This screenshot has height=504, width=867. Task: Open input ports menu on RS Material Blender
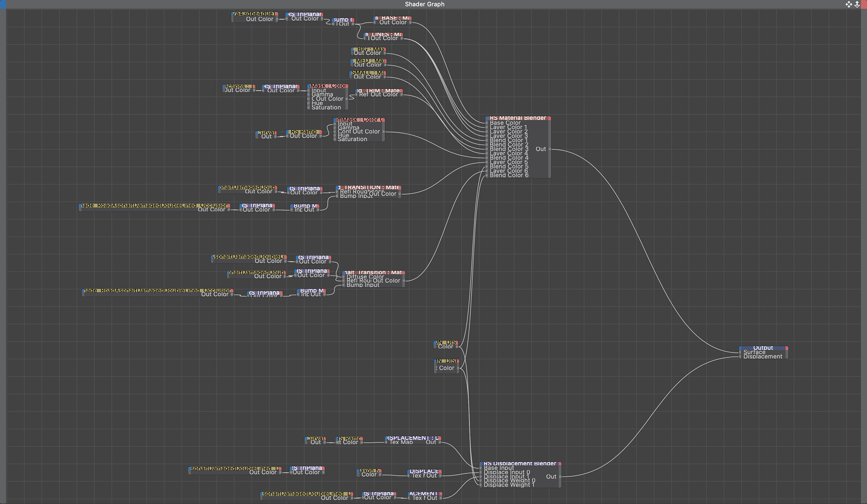[487, 118]
